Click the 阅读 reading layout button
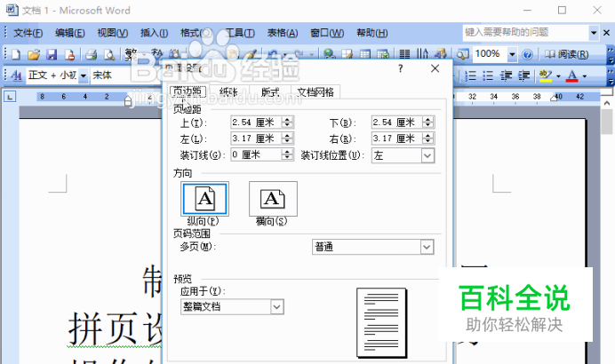 pos(566,54)
